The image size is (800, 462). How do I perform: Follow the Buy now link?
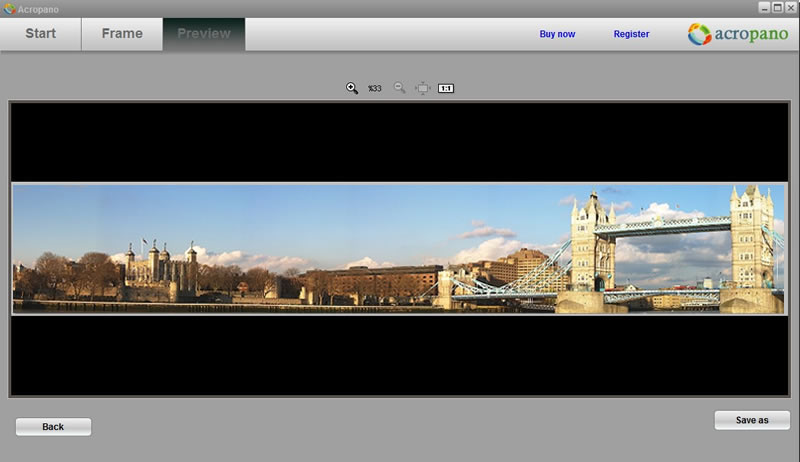pos(557,34)
